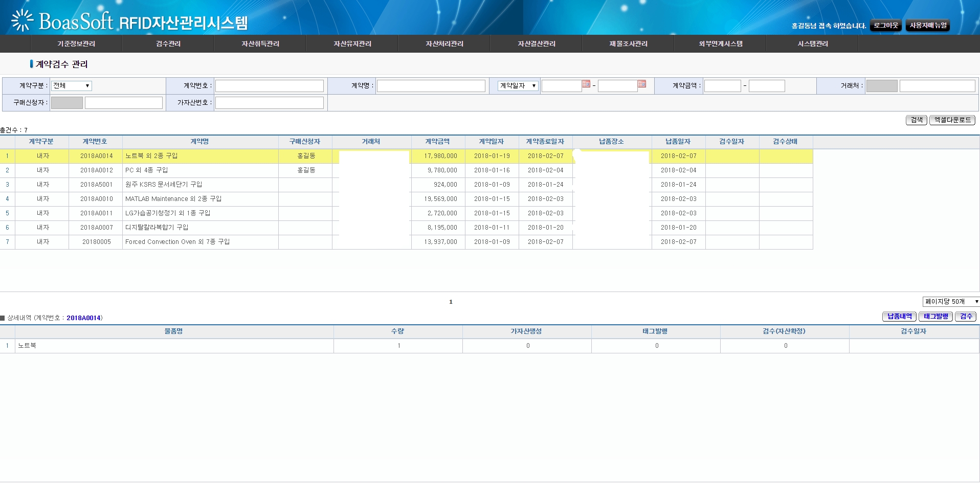
Task: Click the 태그발행 button
Action: [x=936, y=317]
